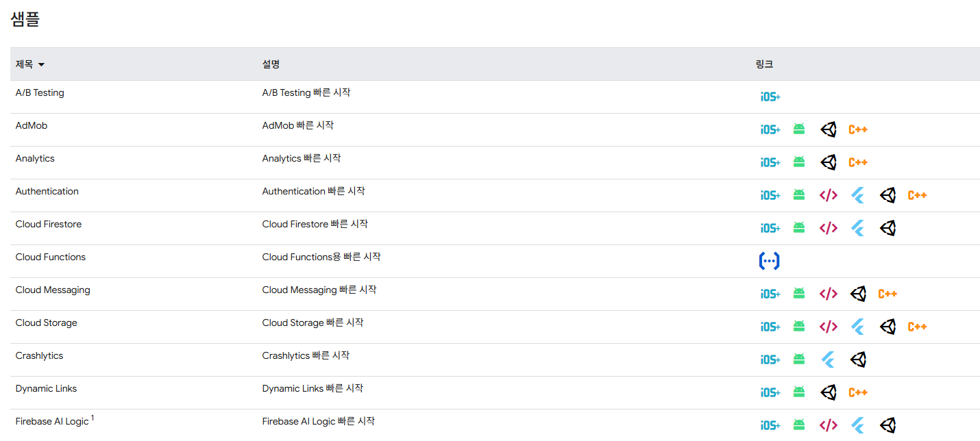The width and height of the screenshot is (980, 441).
Task: Click the 'Dynamic Links 빠른 시작' description
Action: click(x=313, y=388)
